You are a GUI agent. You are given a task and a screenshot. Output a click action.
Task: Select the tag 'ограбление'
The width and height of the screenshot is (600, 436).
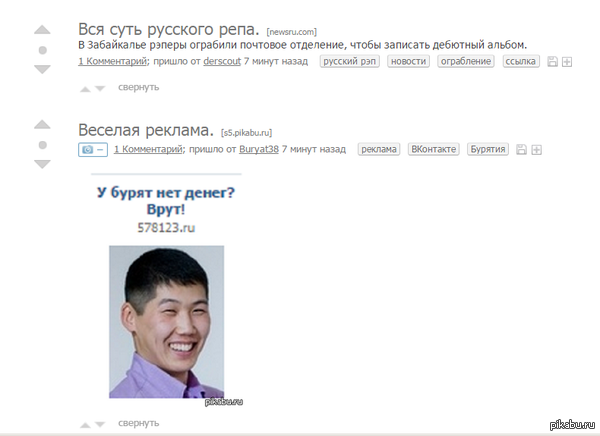pyautogui.click(x=466, y=61)
